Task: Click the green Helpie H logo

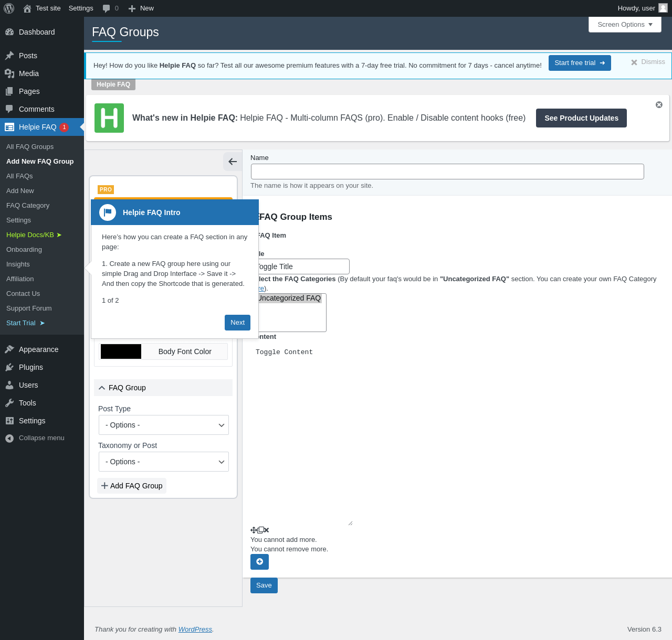Action: coord(109,118)
